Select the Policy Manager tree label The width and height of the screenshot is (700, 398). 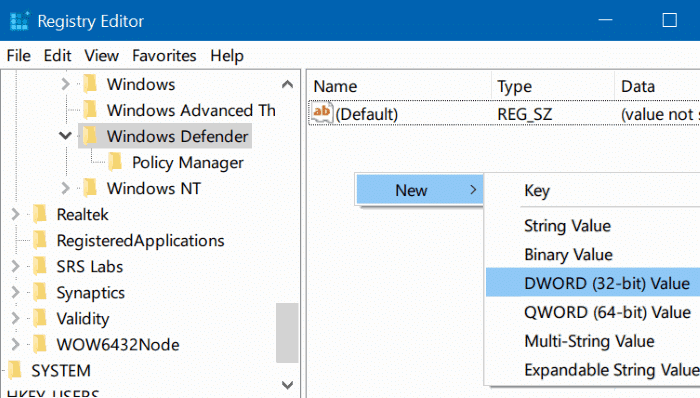[188, 162]
